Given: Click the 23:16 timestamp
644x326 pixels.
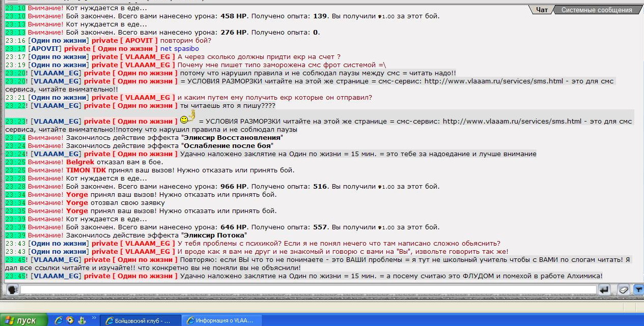Looking at the screenshot, I should pyautogui.click(x=15, y=41).
